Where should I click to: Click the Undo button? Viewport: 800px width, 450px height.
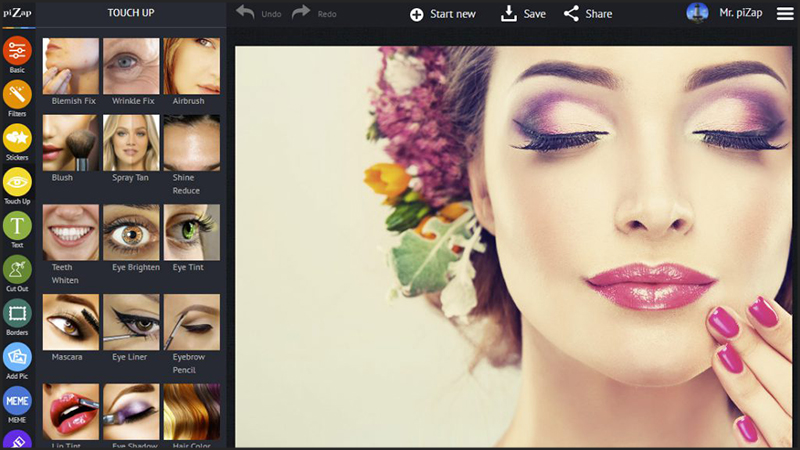258,14
